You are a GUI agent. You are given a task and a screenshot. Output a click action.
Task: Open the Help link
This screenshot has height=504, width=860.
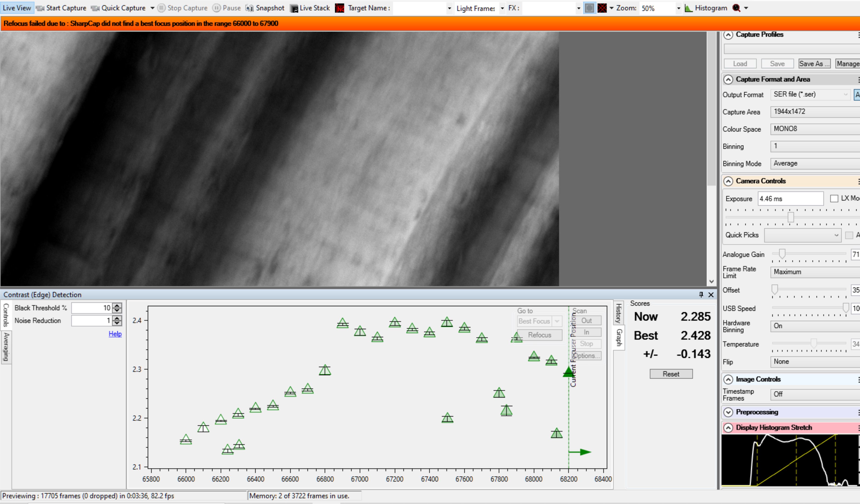click(x=115, y=334)
